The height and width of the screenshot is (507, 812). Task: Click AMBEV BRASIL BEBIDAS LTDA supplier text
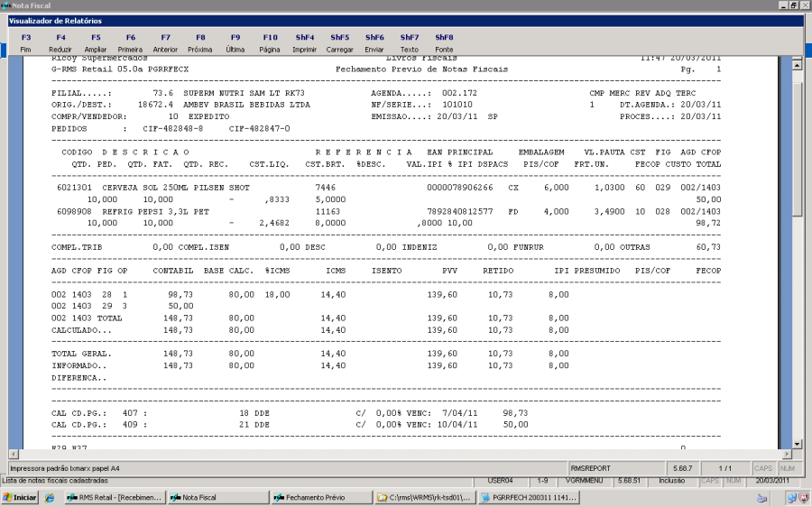pos(246,105)
